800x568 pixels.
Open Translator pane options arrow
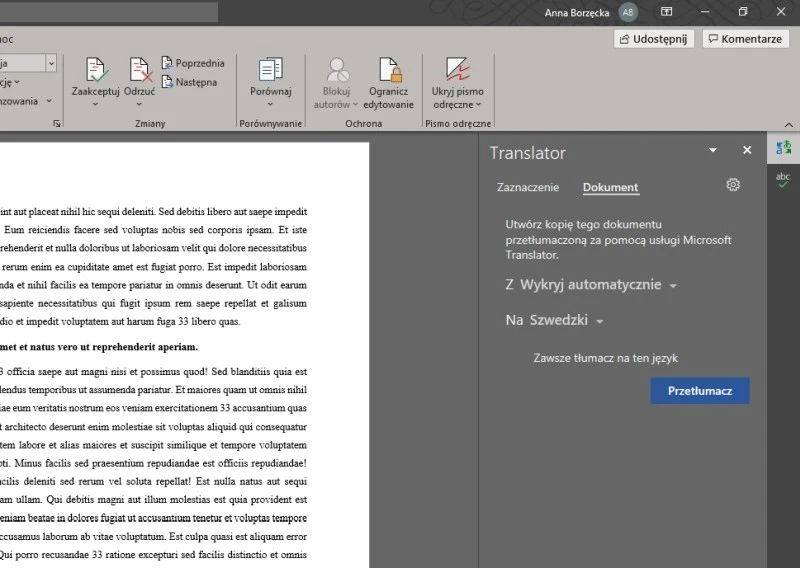pyautogui.click(x=713, y=150)
